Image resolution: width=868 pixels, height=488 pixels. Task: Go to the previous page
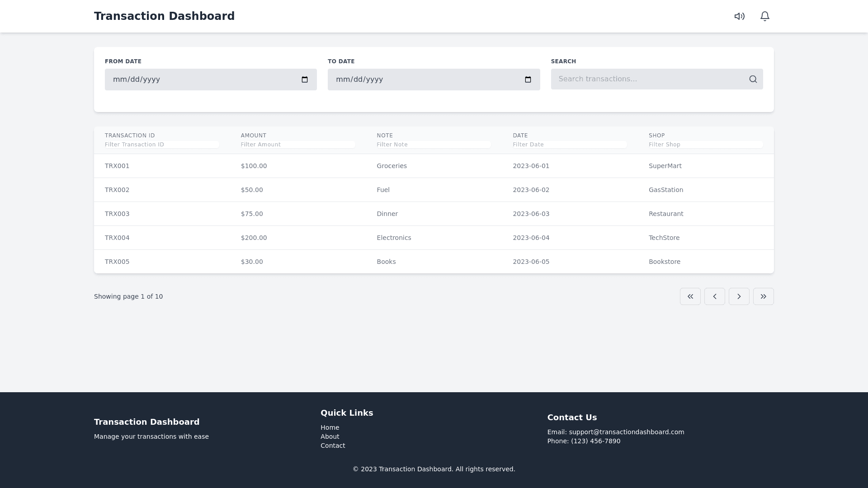[715, 296]
